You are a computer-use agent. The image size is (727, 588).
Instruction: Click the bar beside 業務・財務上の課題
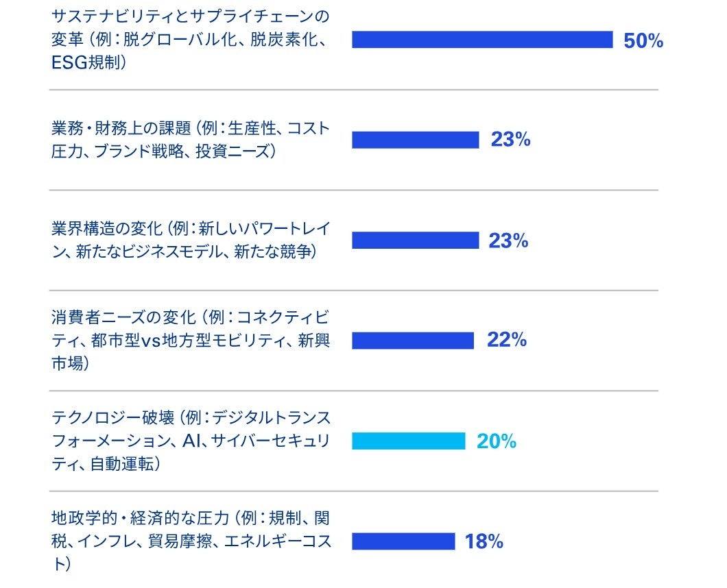coord(415,140)
